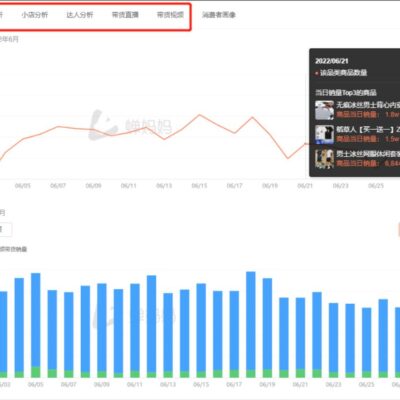Click the blue bar above 06/13

168,332
